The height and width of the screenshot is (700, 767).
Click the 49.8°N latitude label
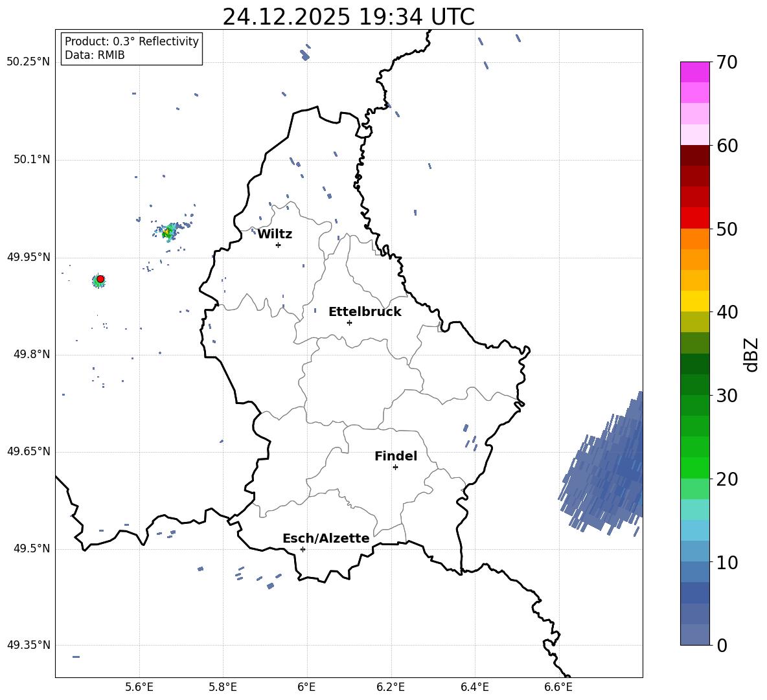click(x=32, y=354)
